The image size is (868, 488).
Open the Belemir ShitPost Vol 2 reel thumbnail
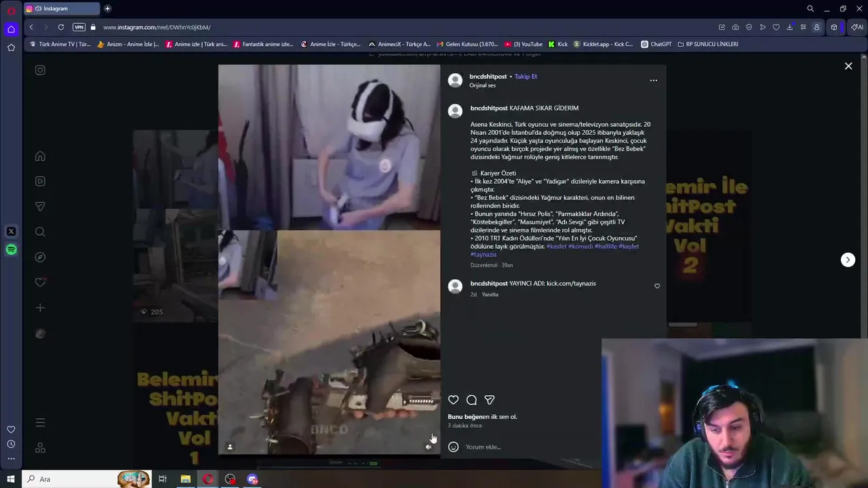[x=709, y=226]
